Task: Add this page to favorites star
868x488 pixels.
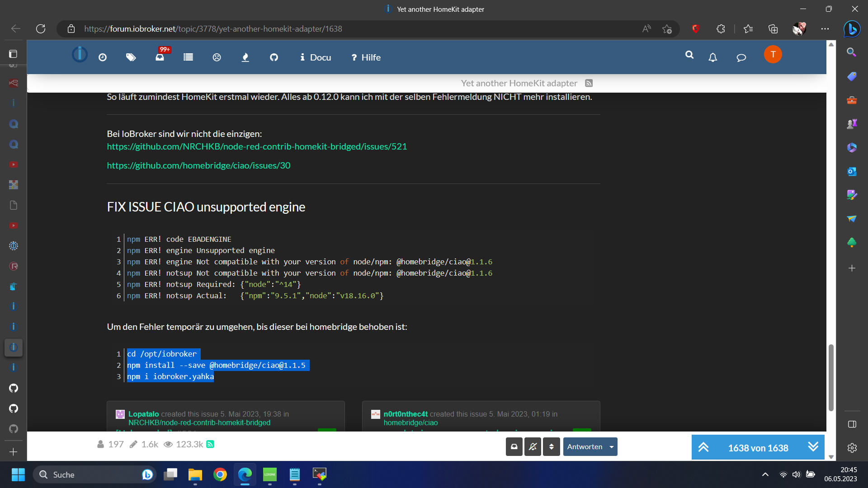Action: (667, 28)
